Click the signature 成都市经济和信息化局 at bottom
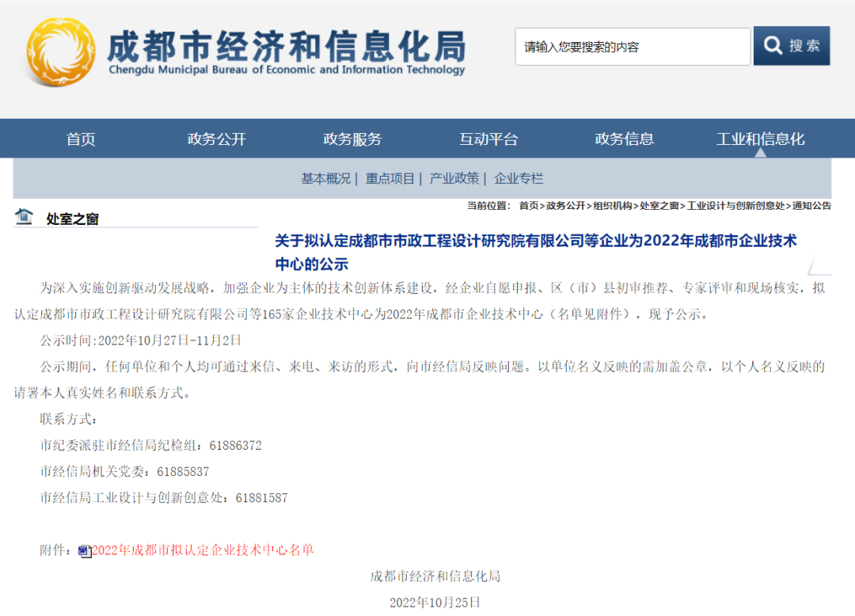Screen dimensions: 855x616 point(435,576)
